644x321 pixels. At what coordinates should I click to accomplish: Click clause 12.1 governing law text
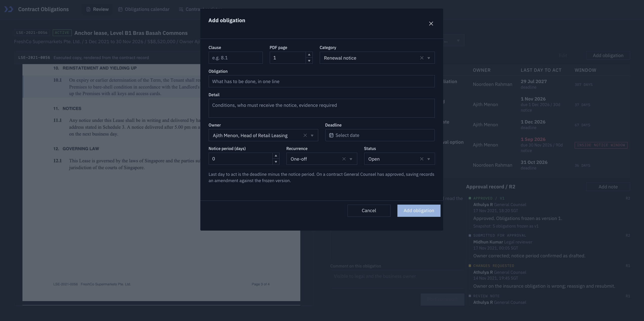click(126, 164)
